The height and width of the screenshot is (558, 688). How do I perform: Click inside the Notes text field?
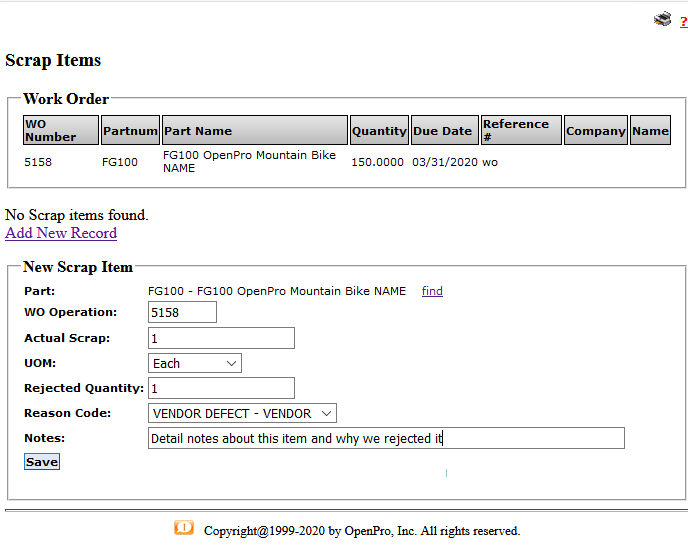(386, 438)
